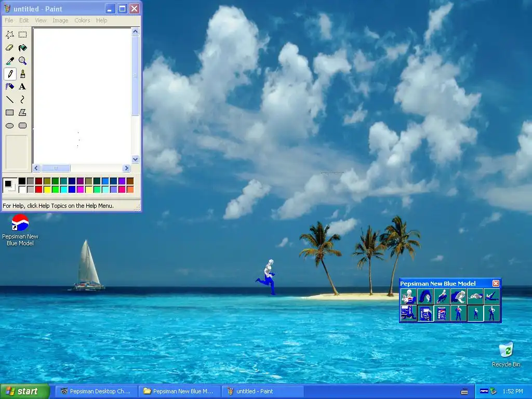Pick the Fill With Color bucket tool
The height and width of the screenshot is (399, 532).
(22, 47)
